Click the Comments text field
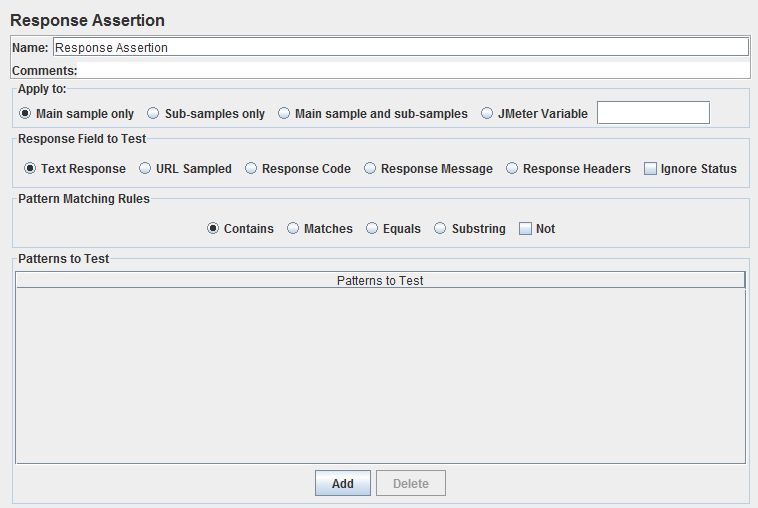 pyautogui.click(x=412, y=71)
